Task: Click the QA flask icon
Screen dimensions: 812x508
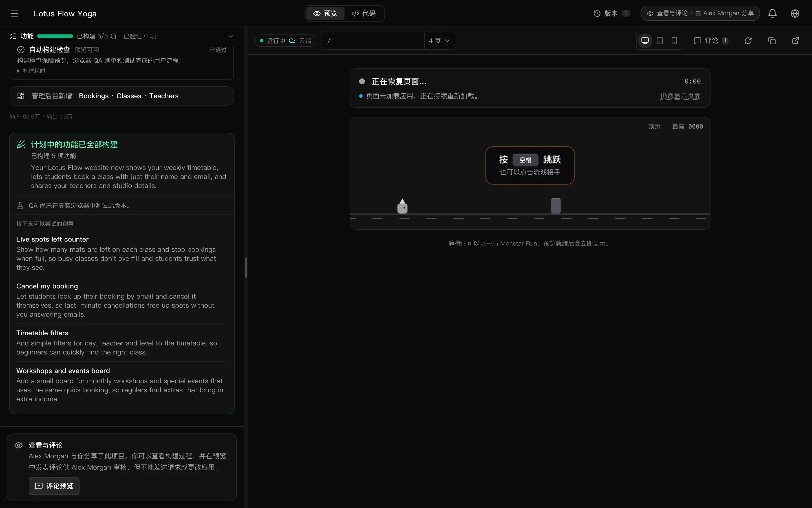Action: (x=20, y=205)
